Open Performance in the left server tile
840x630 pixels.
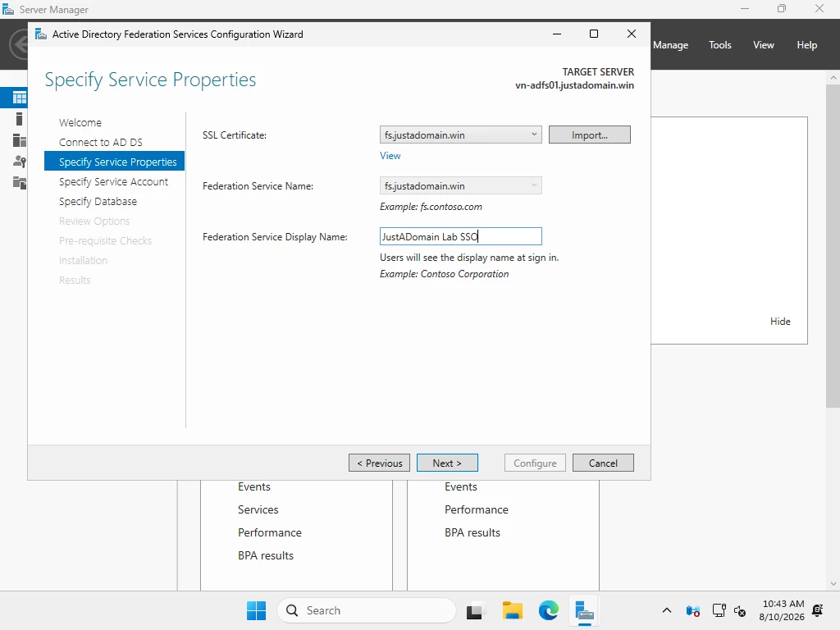click(x=269, y=533)
